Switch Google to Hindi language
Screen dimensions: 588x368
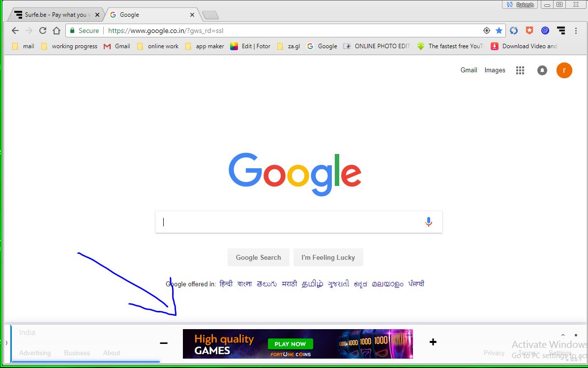pyautogui.click(x=226, y=284)
